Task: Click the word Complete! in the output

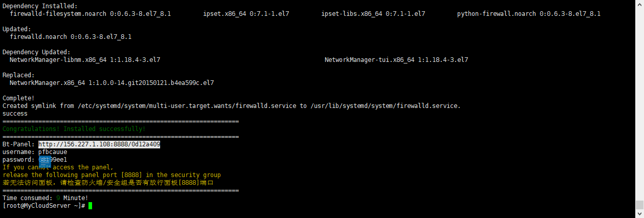Action: point(18,98)
